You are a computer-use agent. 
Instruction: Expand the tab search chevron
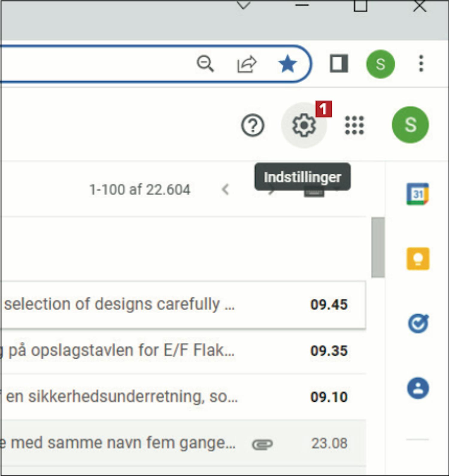[243, 4]
